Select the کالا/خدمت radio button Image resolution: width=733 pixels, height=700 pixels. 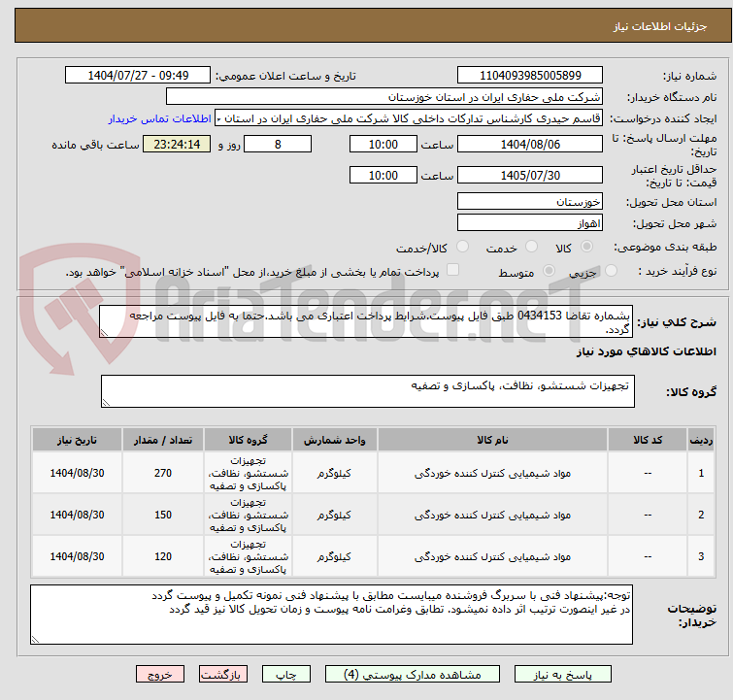[462, 247]
